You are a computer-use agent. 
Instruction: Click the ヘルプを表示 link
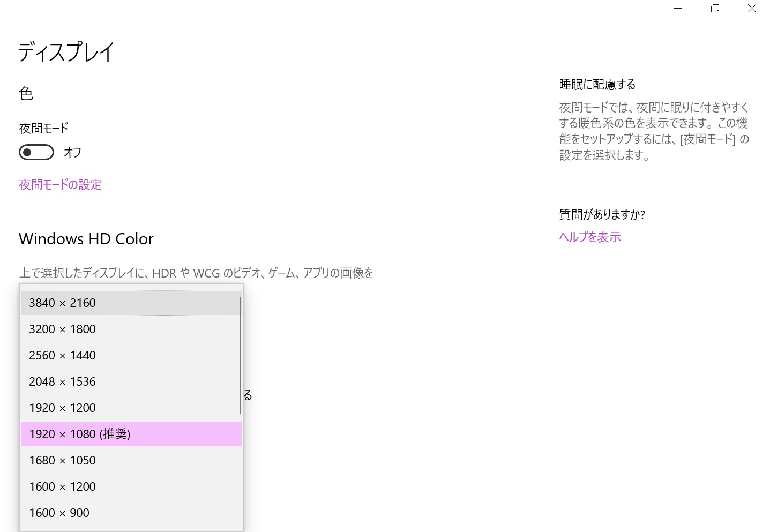[x=589, y=237]
